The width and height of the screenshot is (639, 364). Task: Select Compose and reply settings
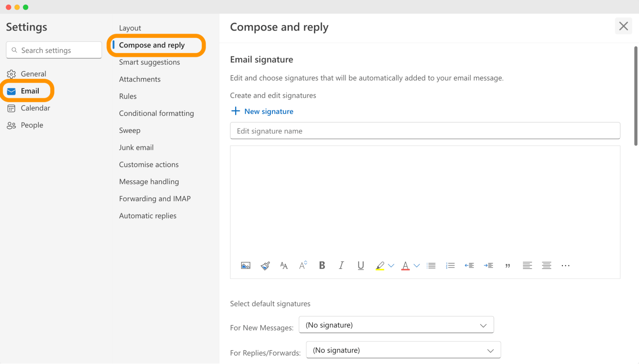click(x=152, y=45)
